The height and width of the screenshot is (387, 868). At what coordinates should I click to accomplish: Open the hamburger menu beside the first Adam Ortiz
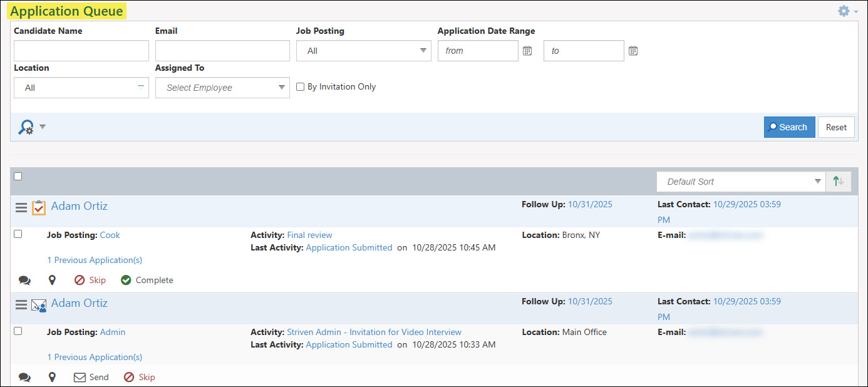(x=21, y=206)
